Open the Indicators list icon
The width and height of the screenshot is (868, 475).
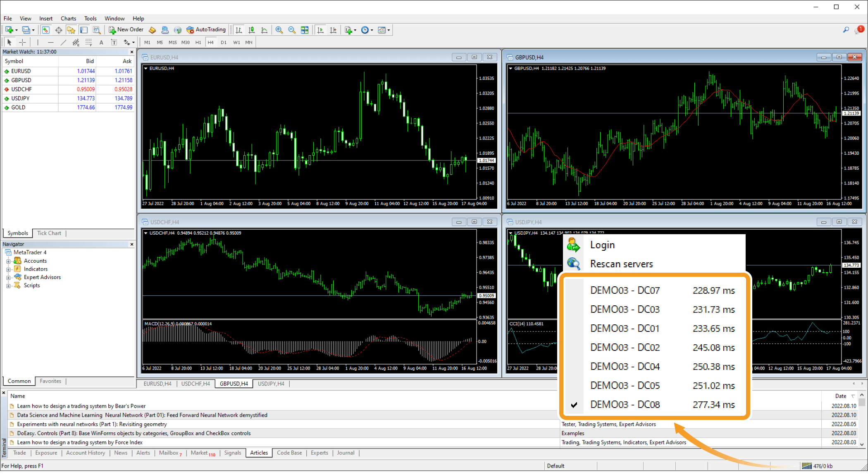348,30
